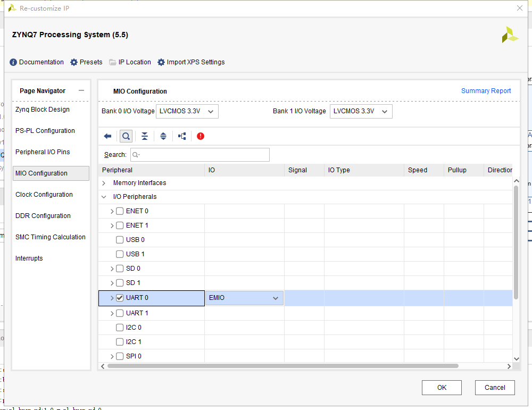This screenshot has width=532, height=410.
Task: Uncheck the UART 0 checkbox
Action: pyautogui.click(x=120, y=298)
